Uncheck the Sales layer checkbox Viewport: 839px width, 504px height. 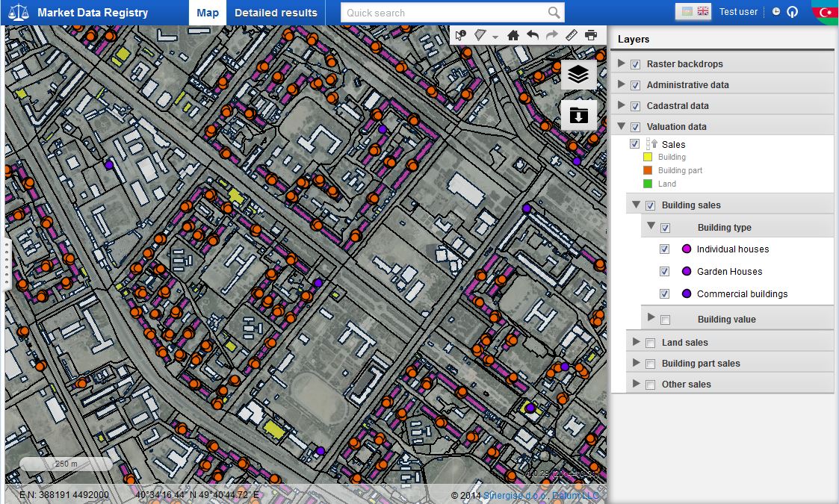coord(634,144)
